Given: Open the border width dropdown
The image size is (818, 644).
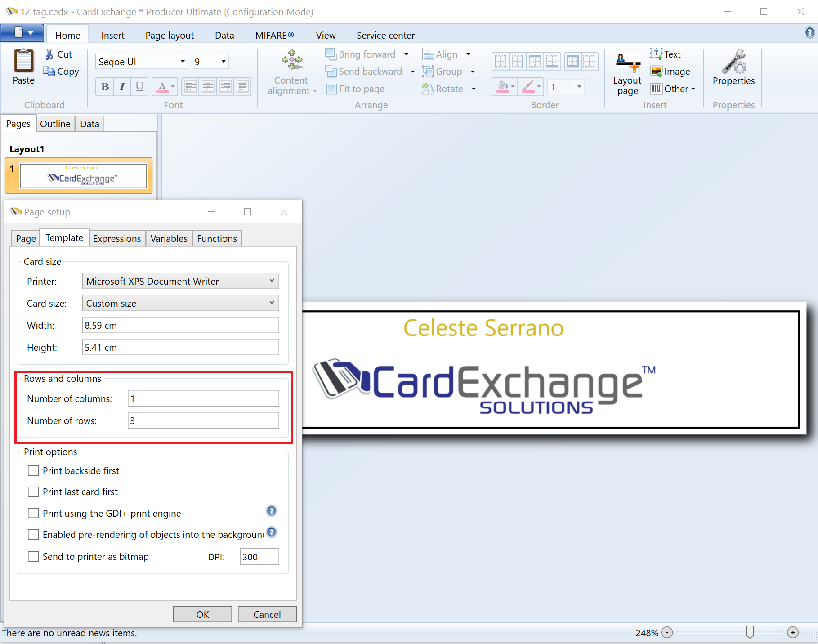Looking at the screenshot, I should tap(579, 86).
